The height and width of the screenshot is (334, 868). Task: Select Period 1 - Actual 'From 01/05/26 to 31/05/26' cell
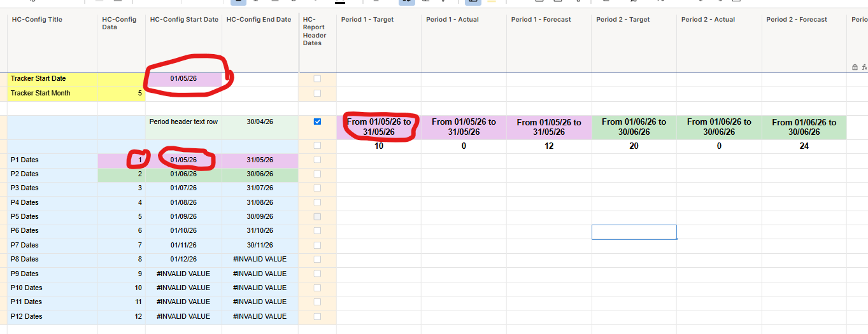[464, 127]
